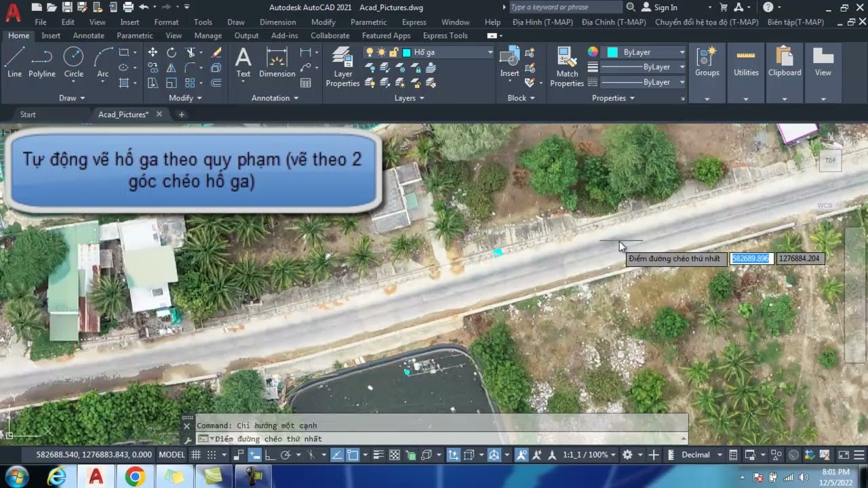The image size is (868, 488).
Task: Click the Mirror tool icon
Action: tap(172, 67)
